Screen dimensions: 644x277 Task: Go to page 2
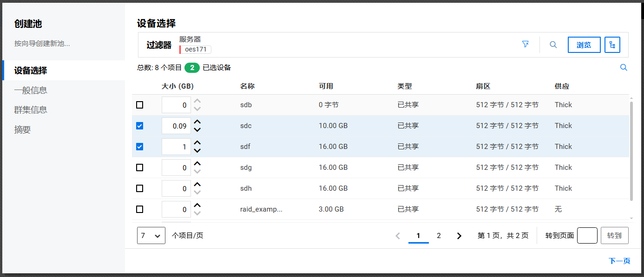point(439,236)
